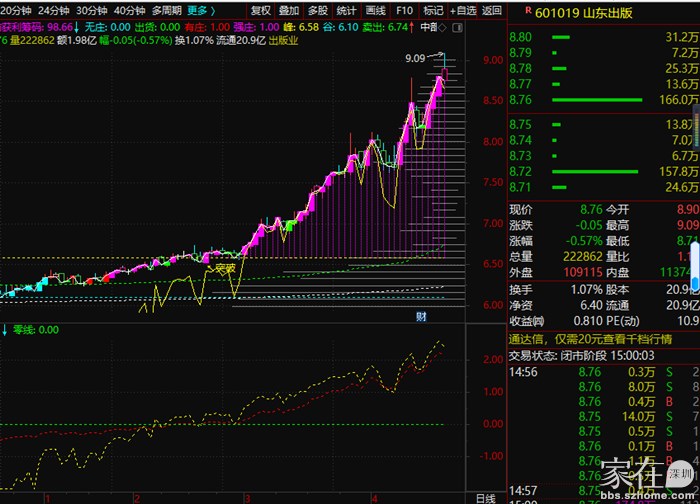This screenshot has height=504, width=700.
Task: Toggle 复权 price adjustment
Action: (261, 11)
